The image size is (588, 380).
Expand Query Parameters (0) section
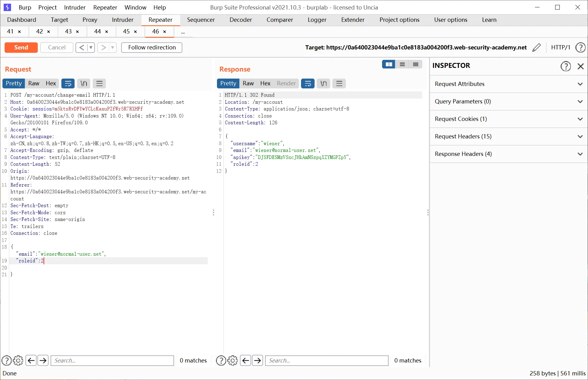point(509,102)
